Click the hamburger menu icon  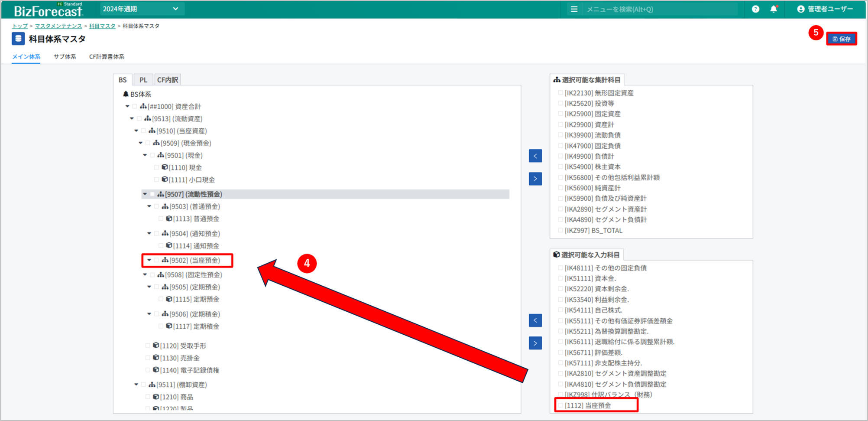pos(574,9)
